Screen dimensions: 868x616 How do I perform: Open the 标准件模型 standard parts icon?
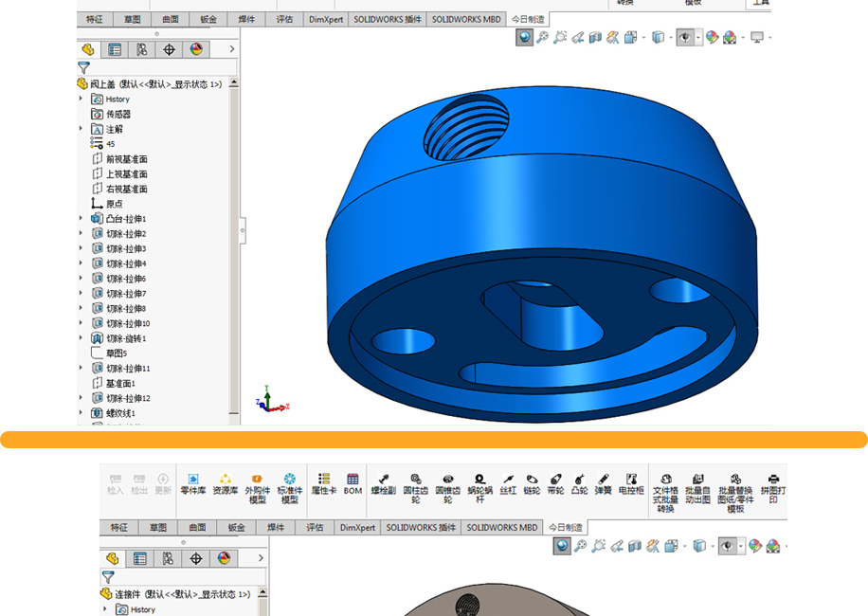coord(290,489)
